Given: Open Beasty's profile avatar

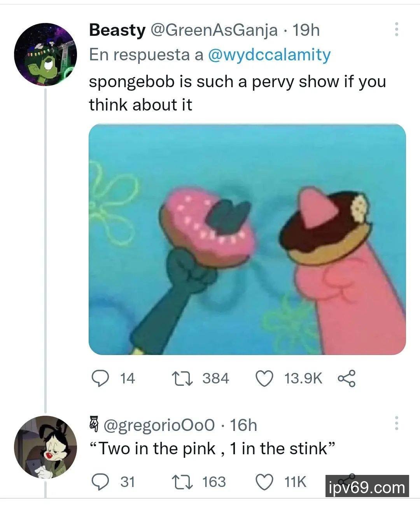Looking at the screenshot, I should (x=45, y=54).
